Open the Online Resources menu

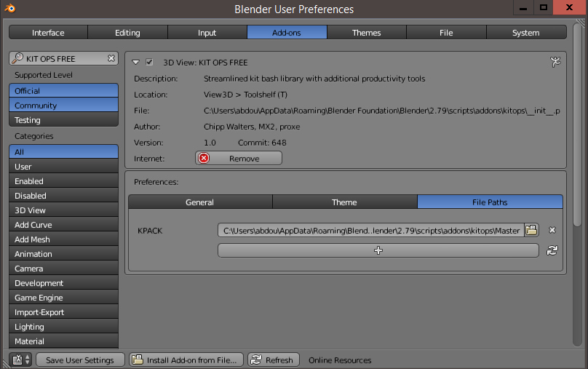(x=340, y=360)
